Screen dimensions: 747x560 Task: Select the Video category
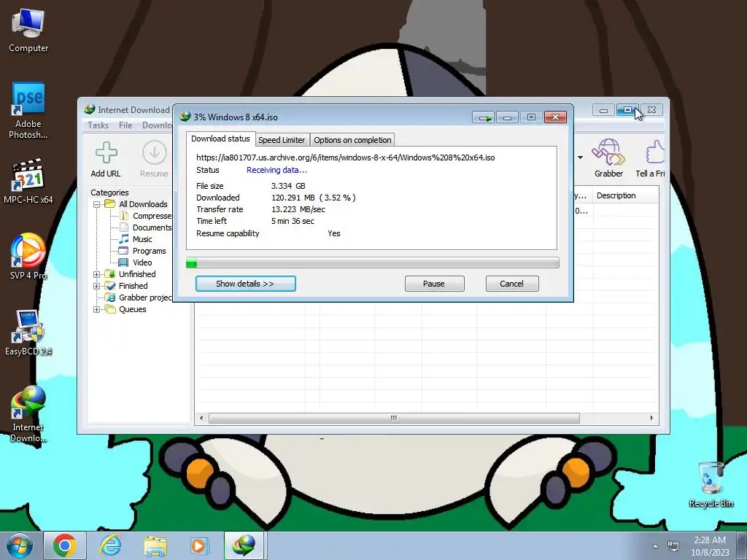(135, 262)
